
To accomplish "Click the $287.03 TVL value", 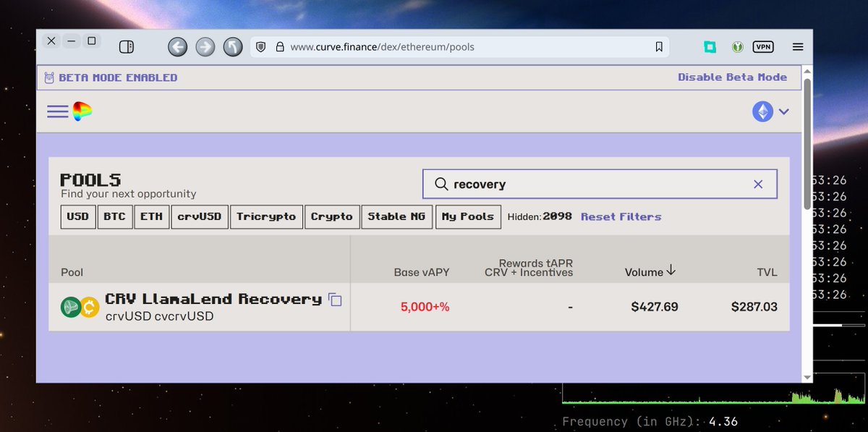I will [x=754, y=307].
